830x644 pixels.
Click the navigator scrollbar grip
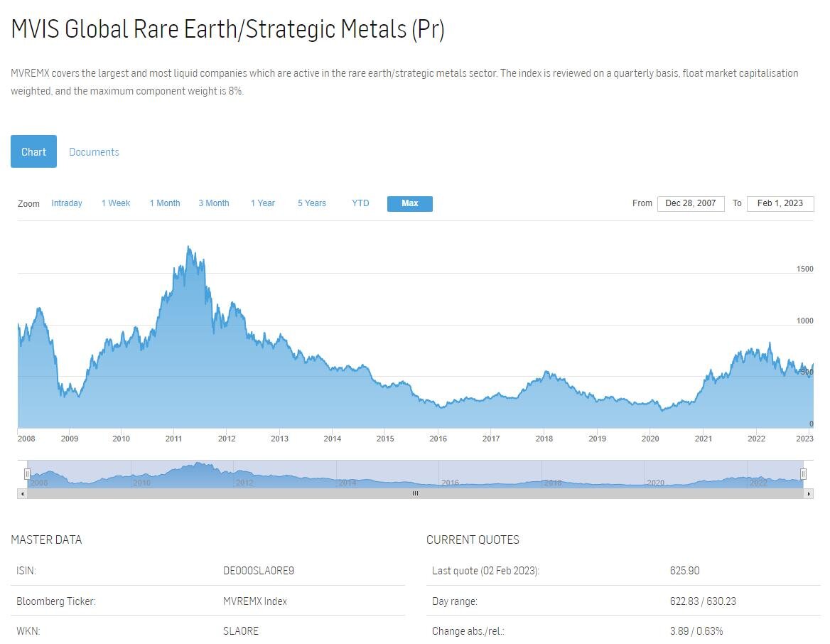pos(416,493)
